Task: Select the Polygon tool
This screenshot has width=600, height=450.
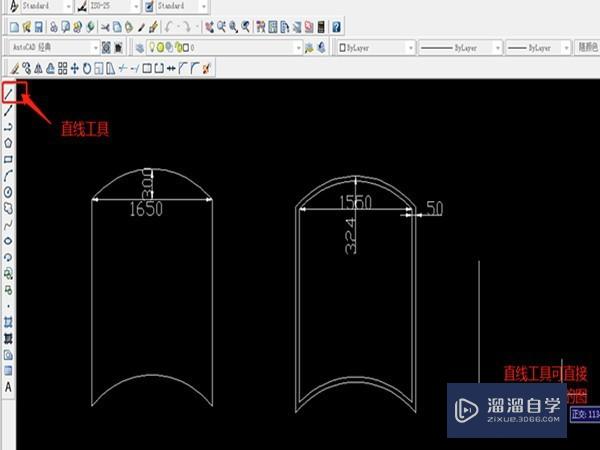Action: click(8, 143)
